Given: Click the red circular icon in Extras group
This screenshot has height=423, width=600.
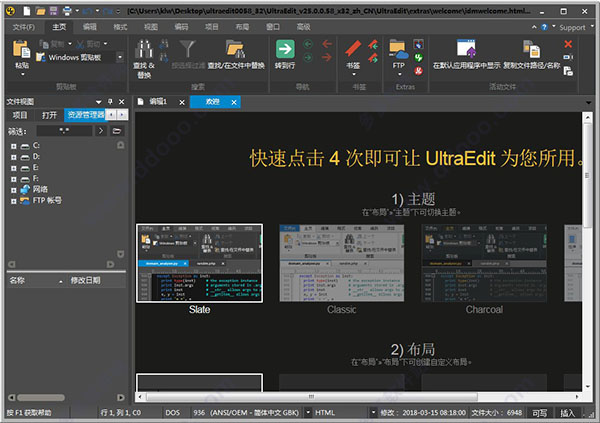Looking at the screenshot, I should (x=418, y=71).
